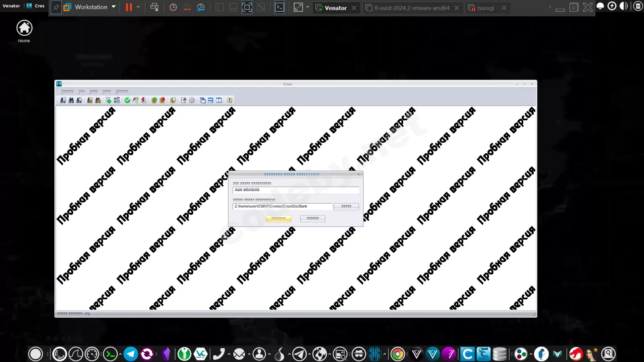
Task: Click the lightning bolt icon in Cros toolbar
Action: click(144, 100)
